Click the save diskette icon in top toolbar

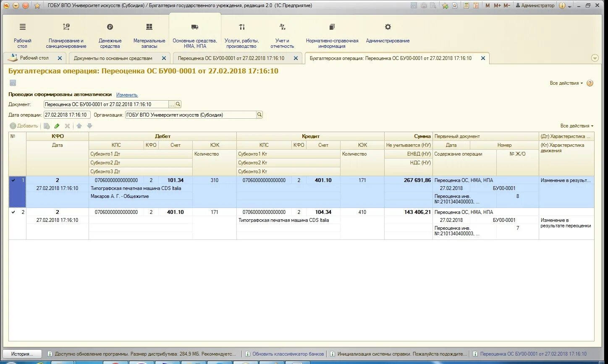coord(414,5)
